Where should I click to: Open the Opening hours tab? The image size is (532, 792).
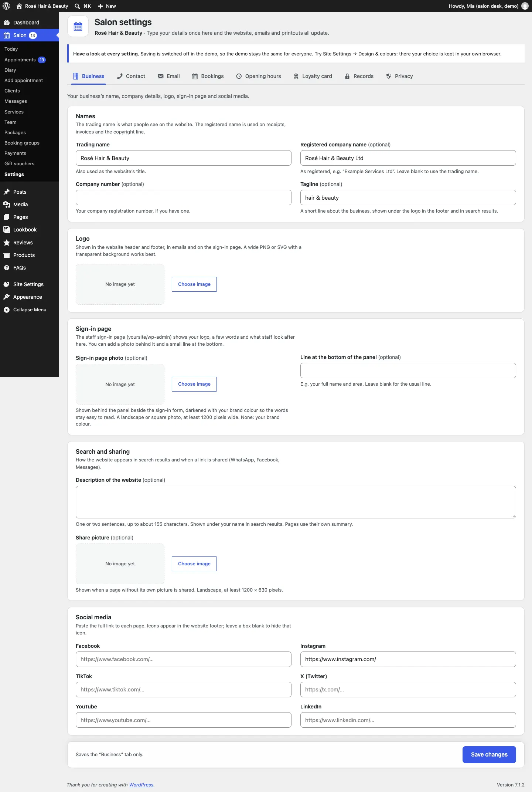pos(259,76)
